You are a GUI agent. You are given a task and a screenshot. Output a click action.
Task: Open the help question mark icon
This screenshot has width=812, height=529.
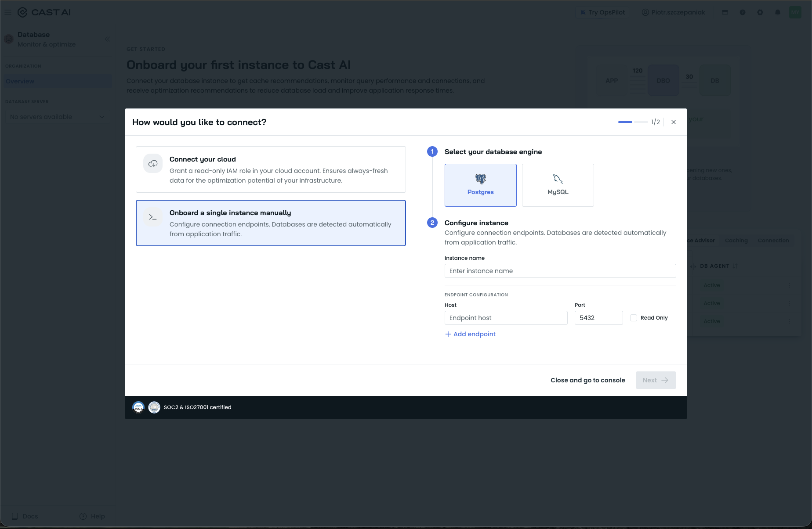(x=743, y=12)
